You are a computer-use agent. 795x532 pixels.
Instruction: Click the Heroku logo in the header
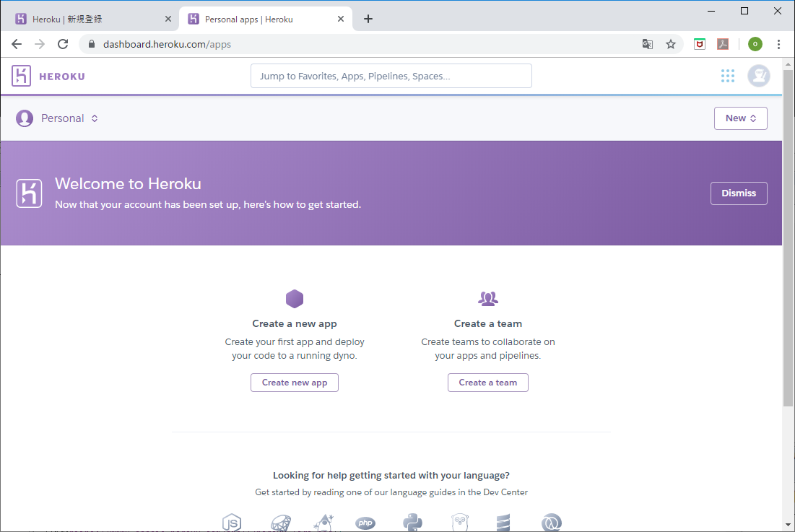[x=21, y=76]
